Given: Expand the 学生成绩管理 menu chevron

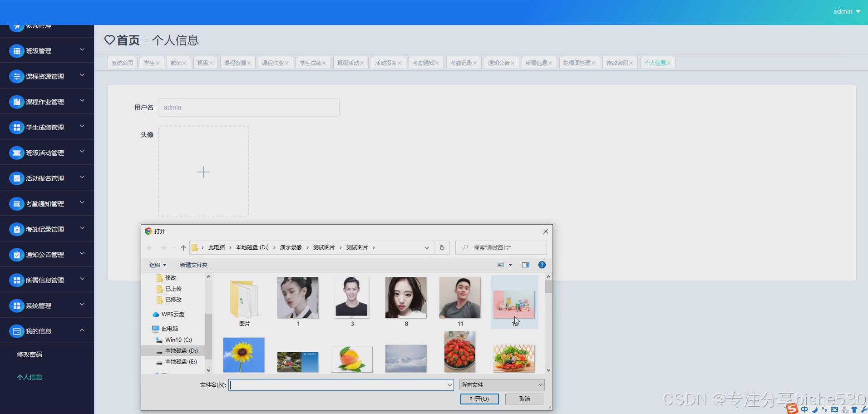Looking at the screenshot, I should pos(82,126).
